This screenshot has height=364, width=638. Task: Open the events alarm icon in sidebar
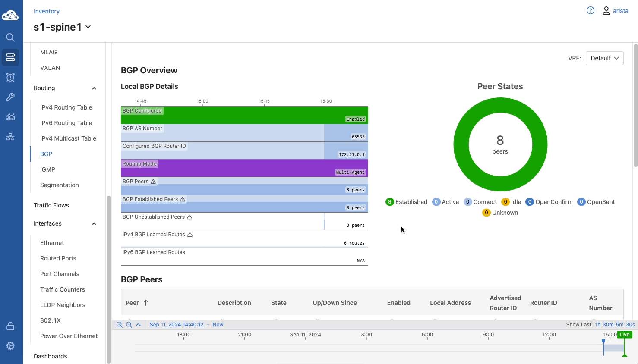click(x=10, y=77)
